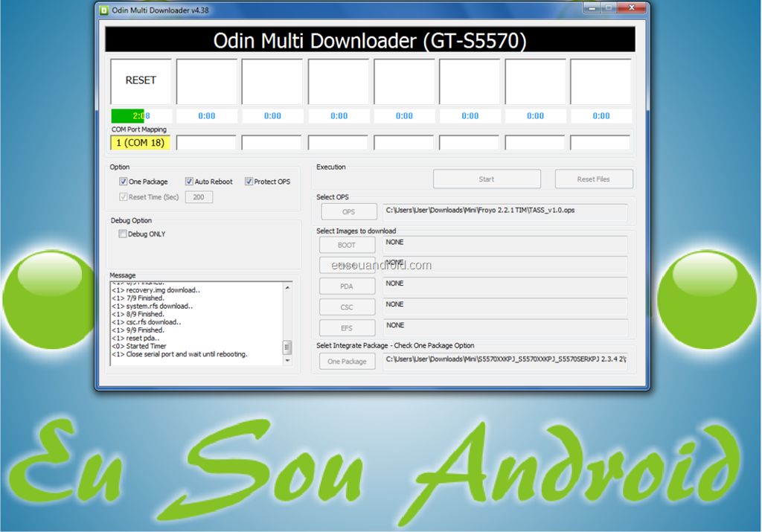Click the EFS image button

click(x=347, y=328)
